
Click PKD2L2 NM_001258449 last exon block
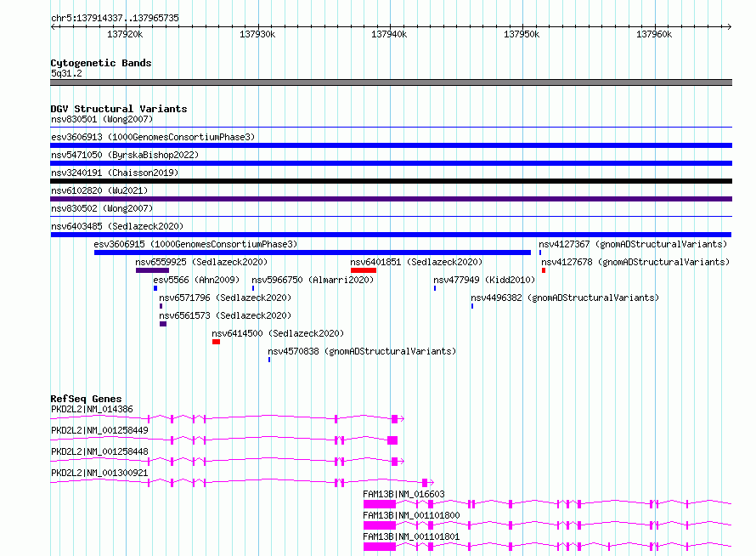pyautogui.click(x=392, y=440)
